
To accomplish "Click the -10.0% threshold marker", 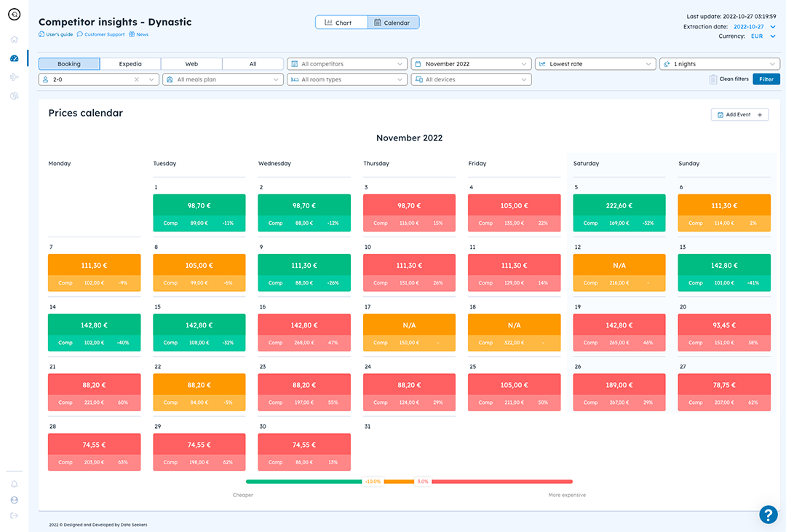I will (373, 481).
